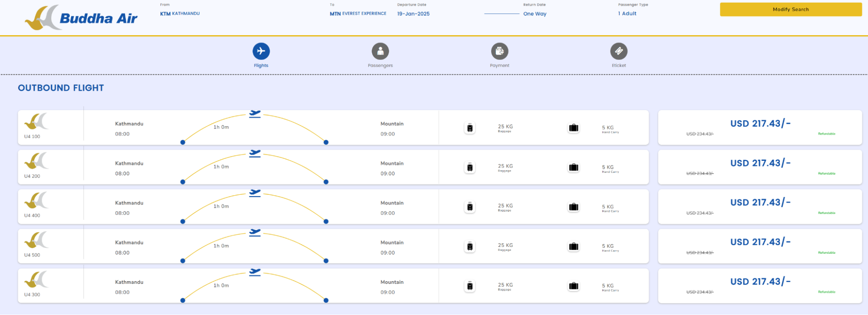The height and width of the screenshot is (315, 868).
Task: Click the 25 KG baggage icon for U4 300
Action: pos(470,286)
